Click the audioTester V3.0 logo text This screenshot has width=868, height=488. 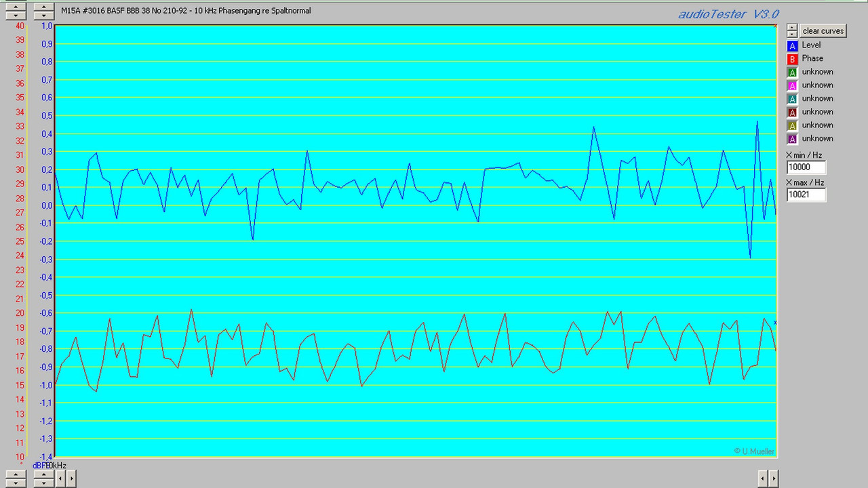(728, 14)
